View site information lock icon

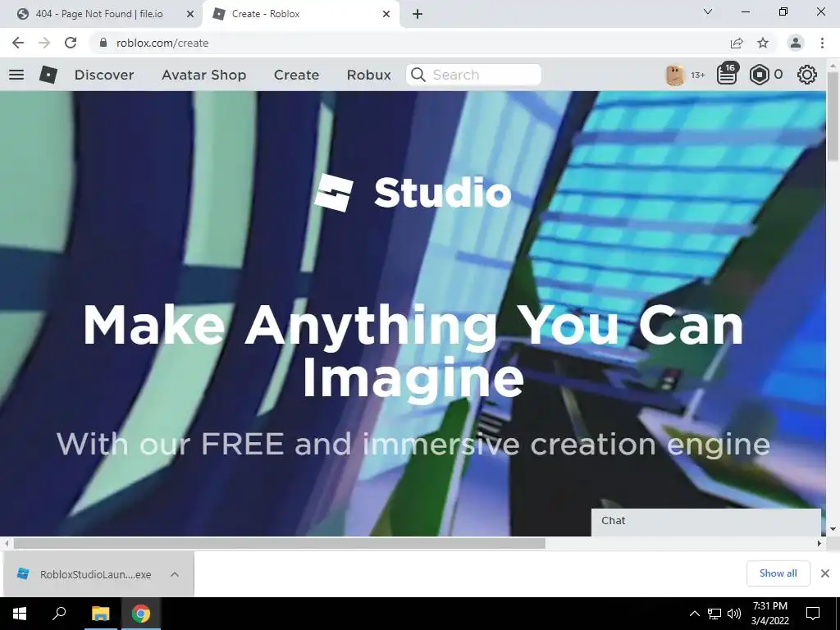pyautogui.click(x=103, y=43)
